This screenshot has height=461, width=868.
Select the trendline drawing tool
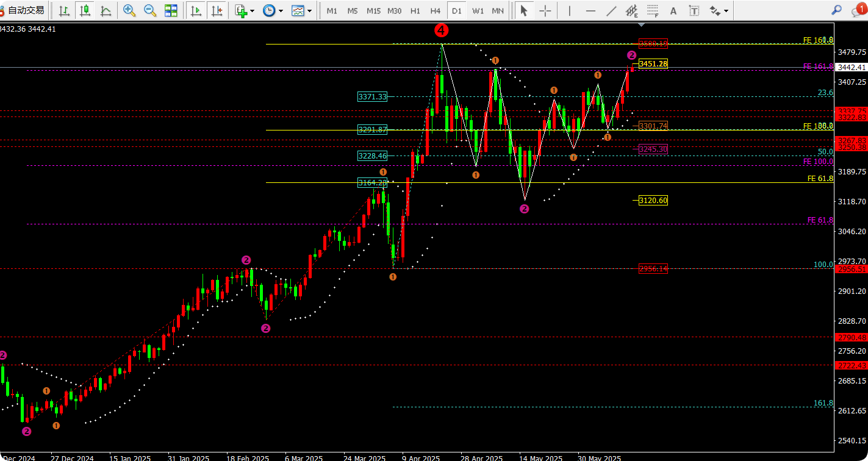pyautogui.click(x=611, y=10)
